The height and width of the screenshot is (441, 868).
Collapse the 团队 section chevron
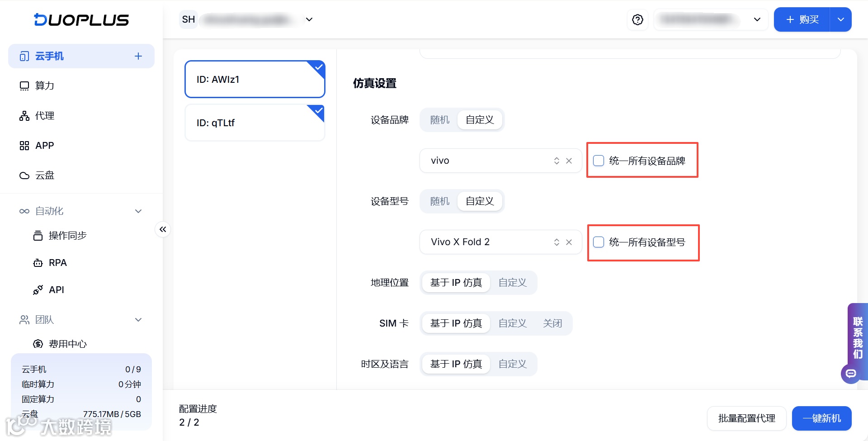pyautogui.click(x=138, y=320)
